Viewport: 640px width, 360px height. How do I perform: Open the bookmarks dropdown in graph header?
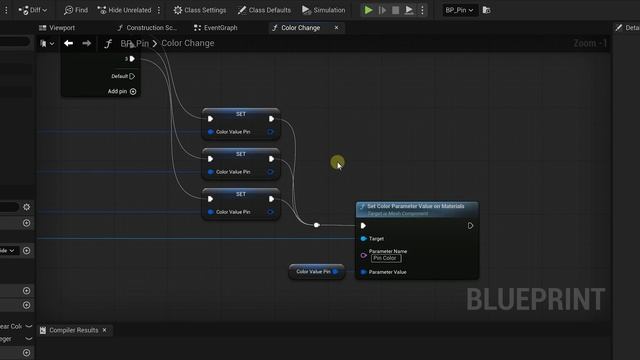pyautogui.click(x=47, y=43)
